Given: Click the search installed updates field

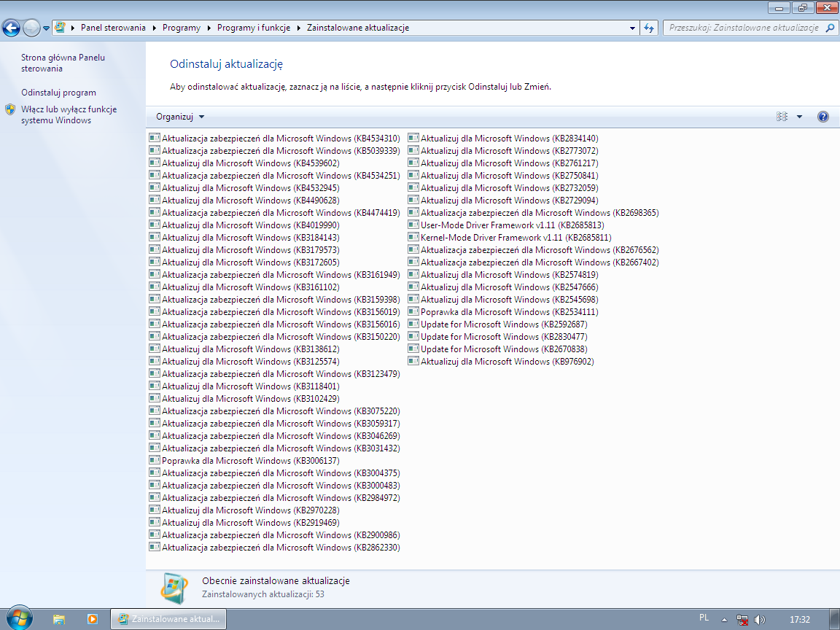Looking at the screenshot, I should coord(742,28).
